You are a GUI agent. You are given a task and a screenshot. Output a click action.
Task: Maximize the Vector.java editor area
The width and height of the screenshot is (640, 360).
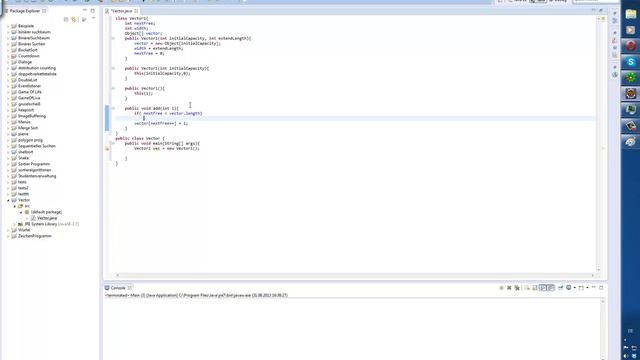click(601, 11)
